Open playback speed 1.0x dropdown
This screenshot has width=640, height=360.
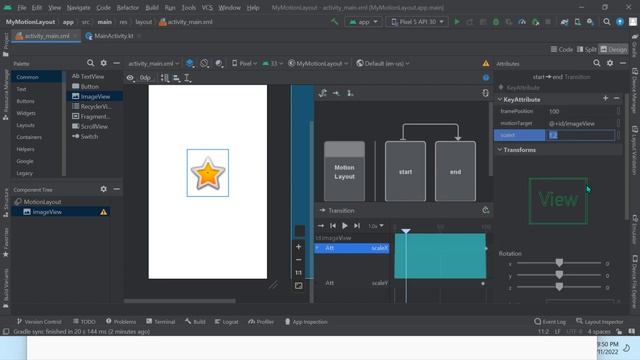click(376, 226)
